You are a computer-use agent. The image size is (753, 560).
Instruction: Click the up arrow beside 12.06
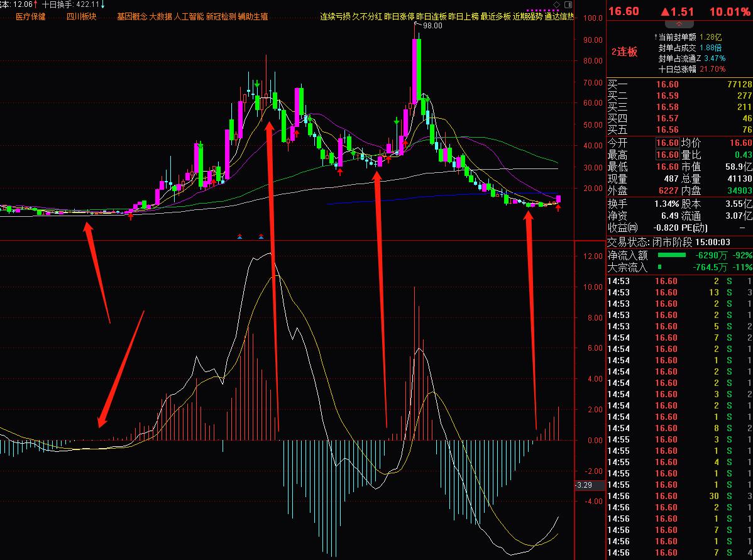click(x=36, y=4)
